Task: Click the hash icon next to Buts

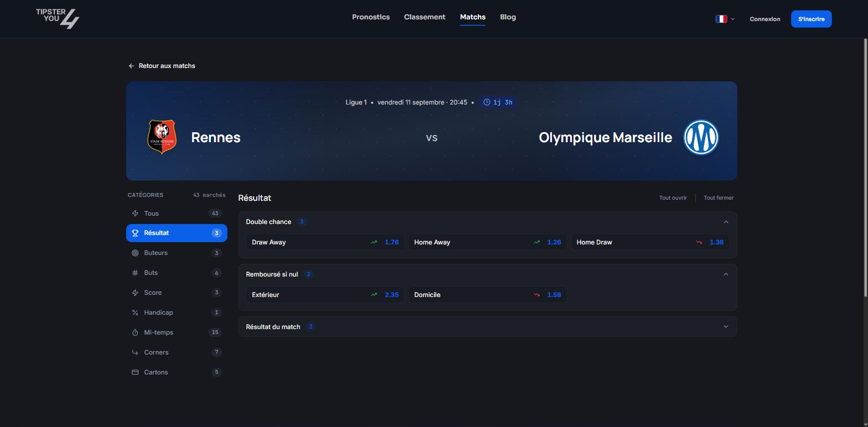Action: (135, 273)
